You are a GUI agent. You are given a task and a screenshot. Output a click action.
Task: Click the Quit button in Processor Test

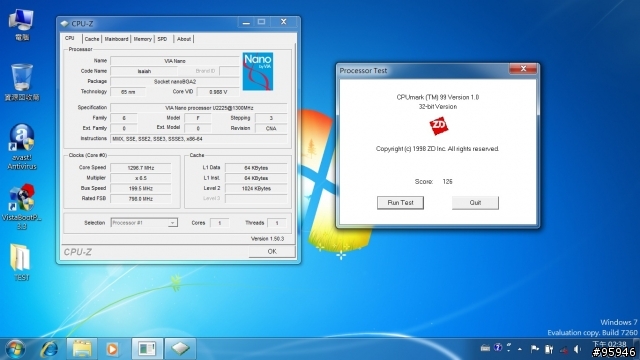[475, 202]
